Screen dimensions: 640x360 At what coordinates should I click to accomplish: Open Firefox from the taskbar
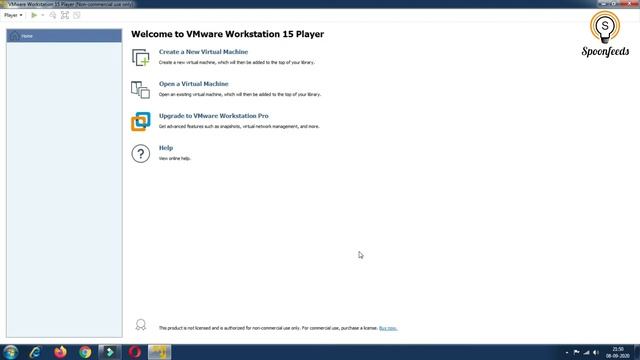coord(60,352)
